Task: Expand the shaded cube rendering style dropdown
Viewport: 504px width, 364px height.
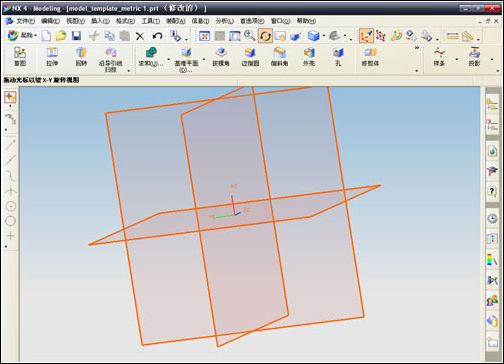Action: pos(324,35)
